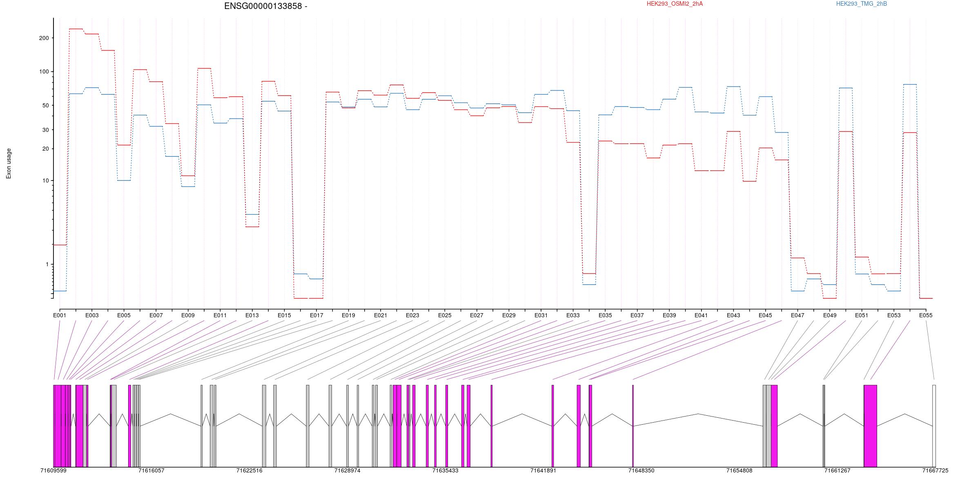Click genomic coordinate 71661267

(837, 471)
